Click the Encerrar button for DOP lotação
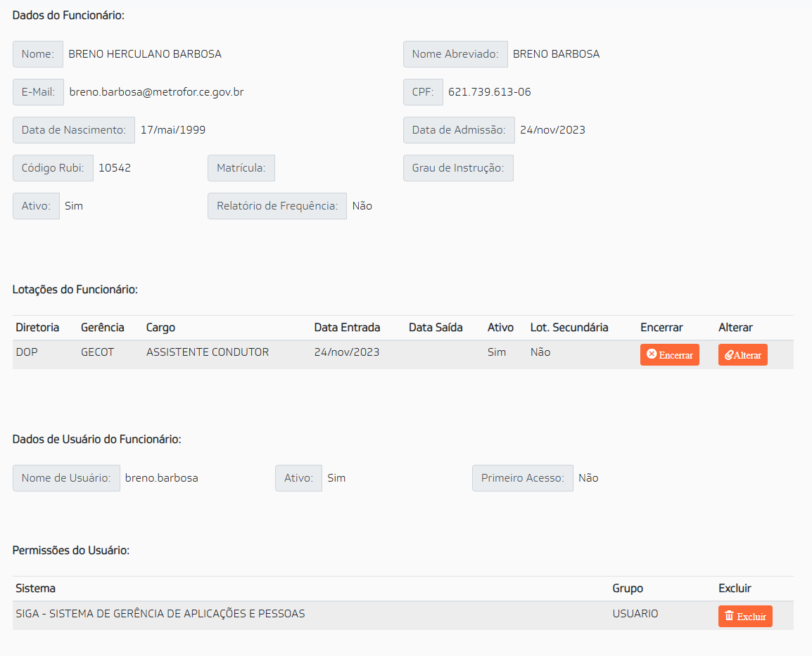Viewport: 812px width, 656px height. pos(670,355)
